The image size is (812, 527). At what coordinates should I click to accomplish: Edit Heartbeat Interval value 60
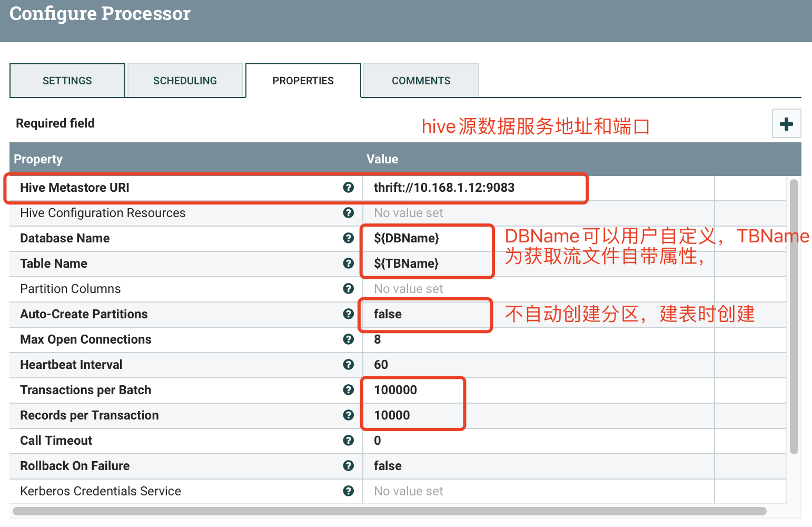pyautogui.click(x=538, y=365)
